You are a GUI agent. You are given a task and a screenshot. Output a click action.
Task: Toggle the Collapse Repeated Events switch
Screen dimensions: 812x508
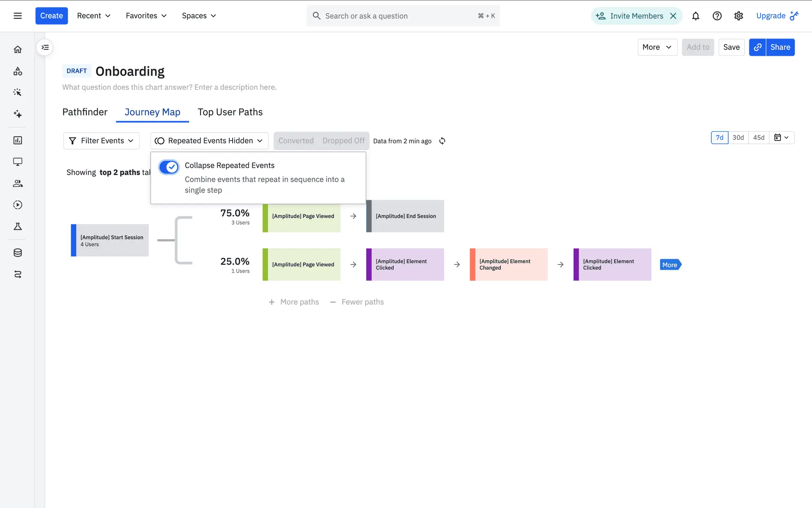pos(169,167)
